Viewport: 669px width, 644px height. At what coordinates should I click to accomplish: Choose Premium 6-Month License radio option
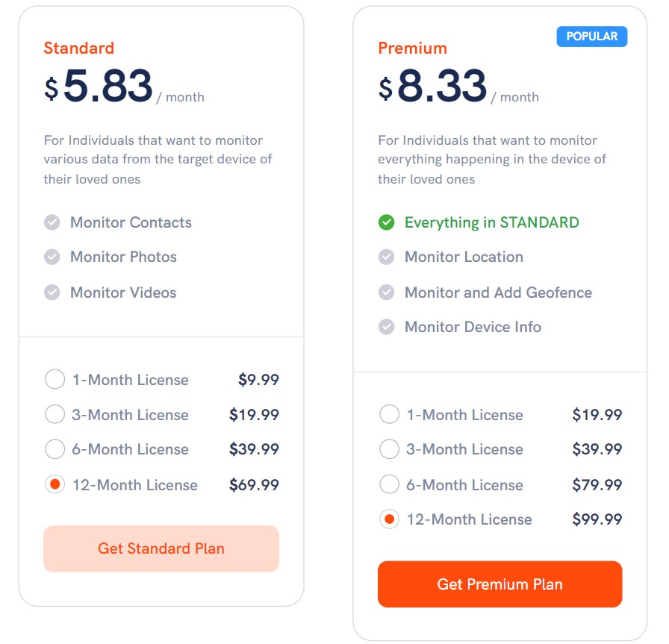[x=390, y=484]
